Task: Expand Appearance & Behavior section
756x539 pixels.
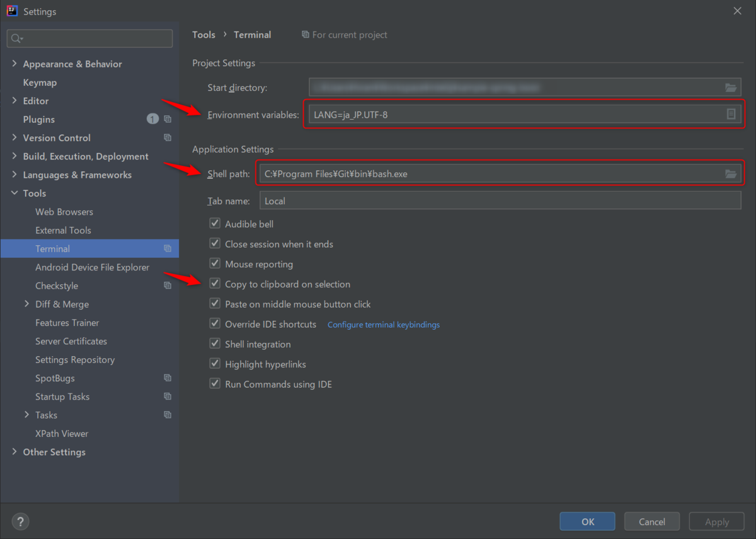Action: coord(14,64)
